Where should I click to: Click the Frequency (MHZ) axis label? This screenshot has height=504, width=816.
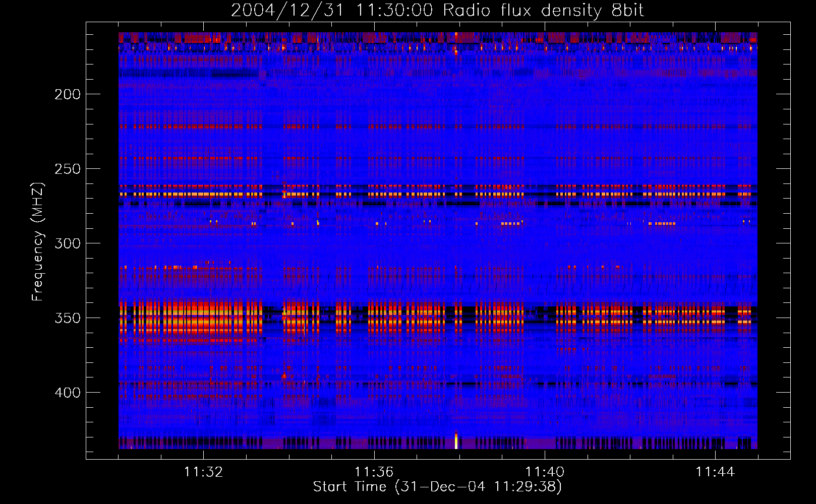[x=38, y=241]
